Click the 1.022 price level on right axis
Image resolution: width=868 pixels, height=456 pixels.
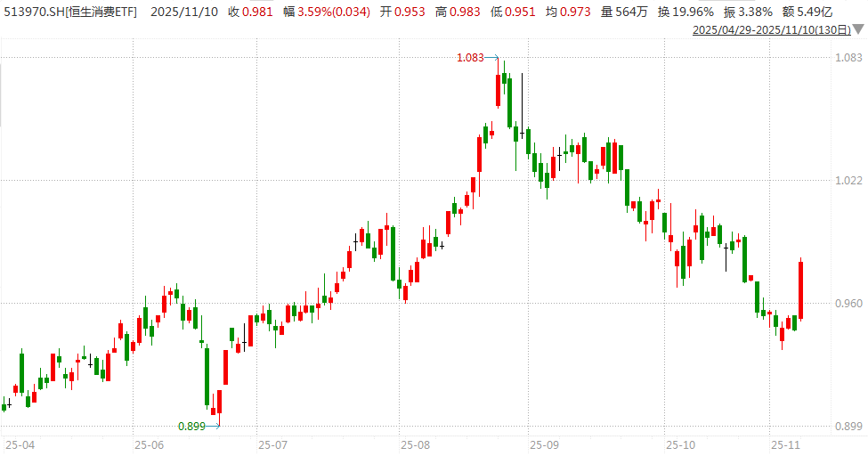(x=848, y=181)
